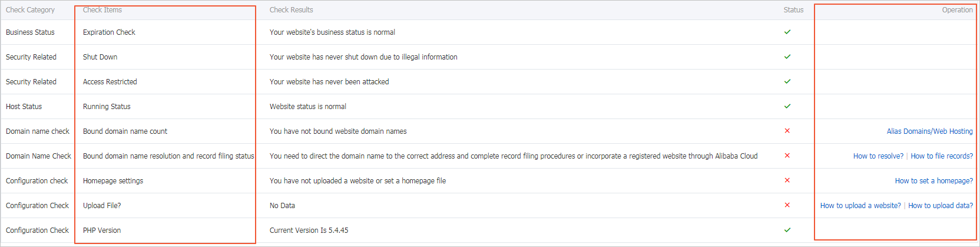Click the red X for Bound domain name count
Screen dimensions: 980x247
point(787,131)
